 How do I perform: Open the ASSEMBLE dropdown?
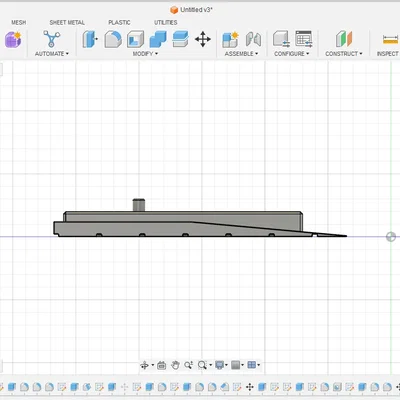(241, 54)
